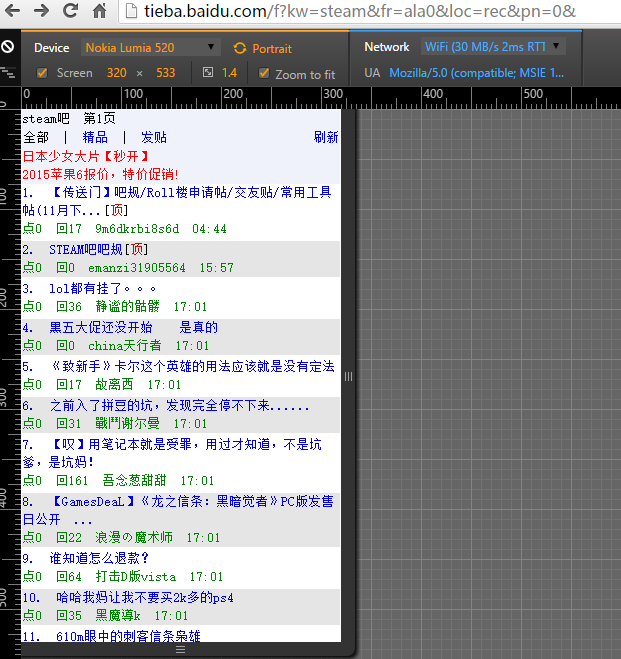This screenshot has width=621, height=659.
Task: Switch to the 精品 tab
Action: 95,137
